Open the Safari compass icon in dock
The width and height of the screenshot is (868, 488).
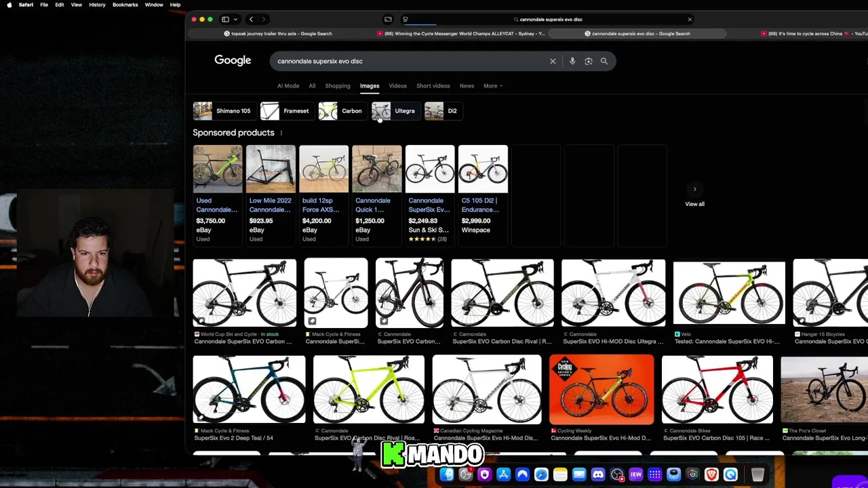[x=541, y=474]
